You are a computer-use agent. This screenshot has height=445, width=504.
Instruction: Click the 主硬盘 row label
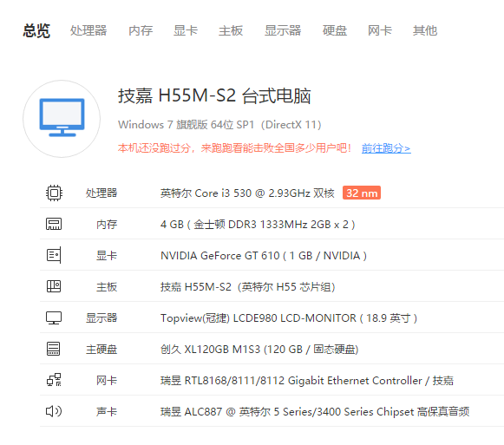[x=101, y=350]
